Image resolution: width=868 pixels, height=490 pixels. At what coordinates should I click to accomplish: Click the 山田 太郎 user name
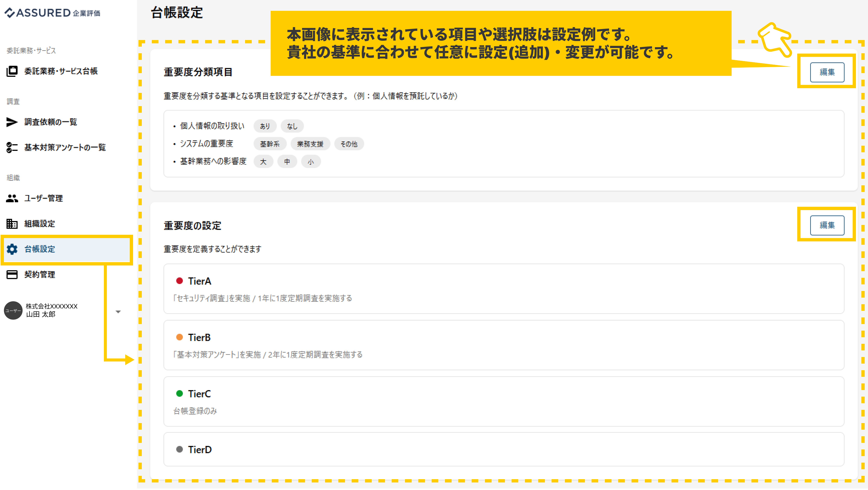click(x=41, y=315)
